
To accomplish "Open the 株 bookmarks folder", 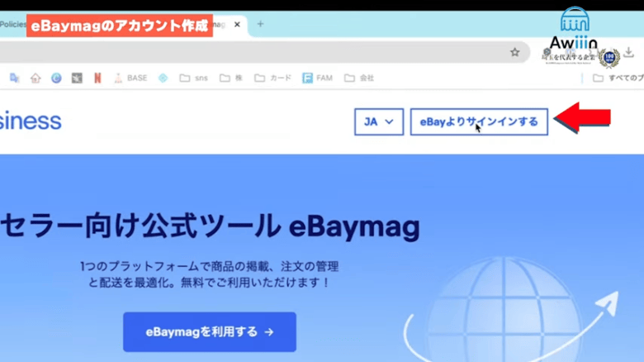I will (230, 79).
